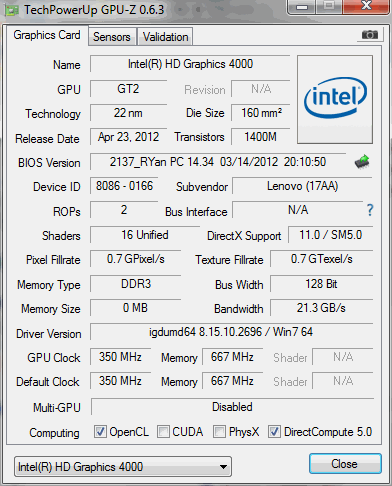Click the Driver Version field
Viewport: 392px width, 486px height.
tap(231, 332)
